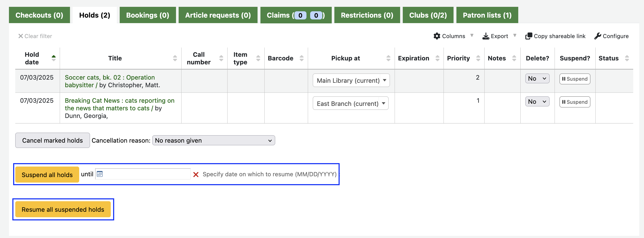Open the East Branch pickup location dropdown

click(x=350, y=104)
